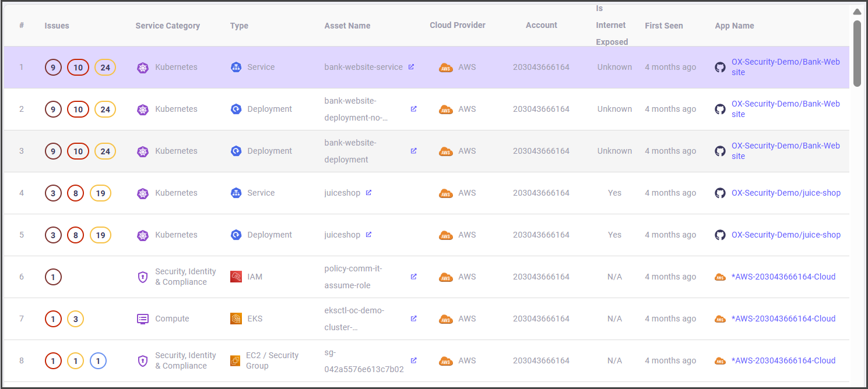Sort by First Seen column header
Image resolution: width=868 pixels, height=389 pixels.
[x=663, y=26]
